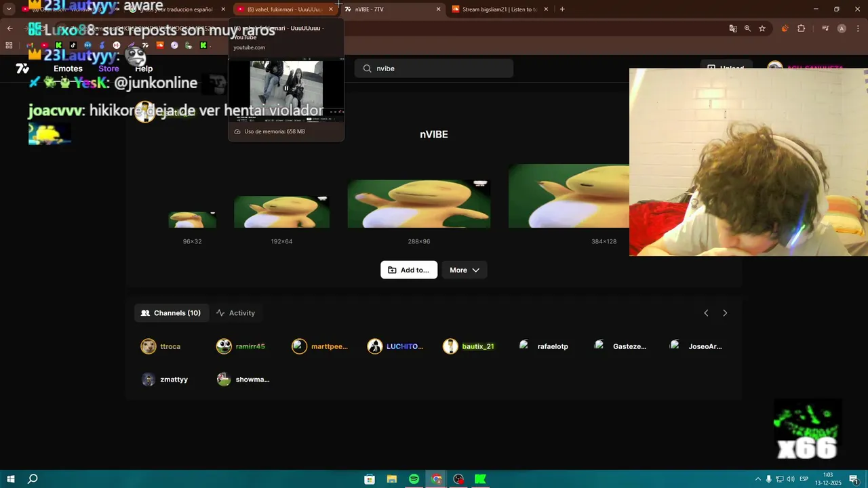
Task: Open the Help menu item
Action: point(144,68)
